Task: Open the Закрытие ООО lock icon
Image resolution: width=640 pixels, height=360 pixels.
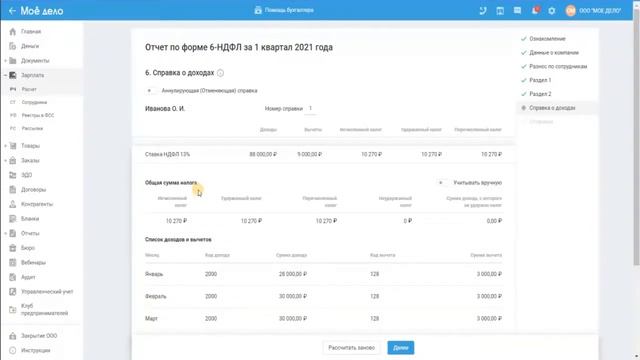Action: tap(13, 336)
